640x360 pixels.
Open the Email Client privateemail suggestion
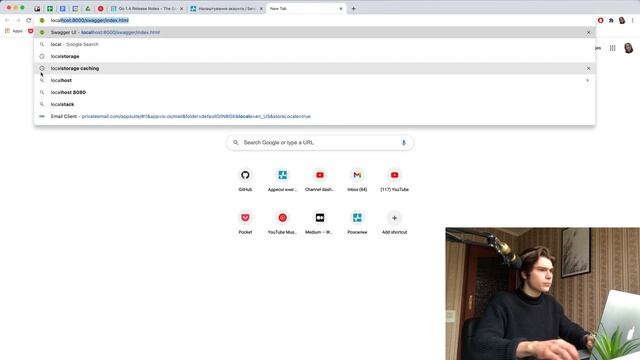coord(314,116)
